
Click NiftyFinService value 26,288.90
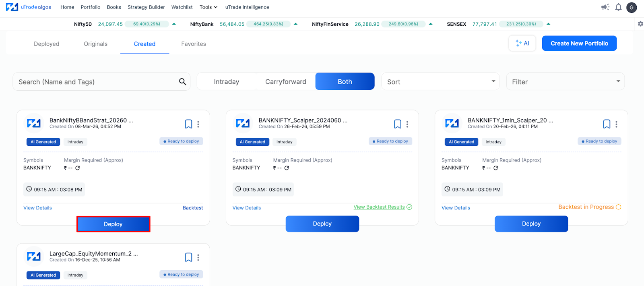coord(367,24)
